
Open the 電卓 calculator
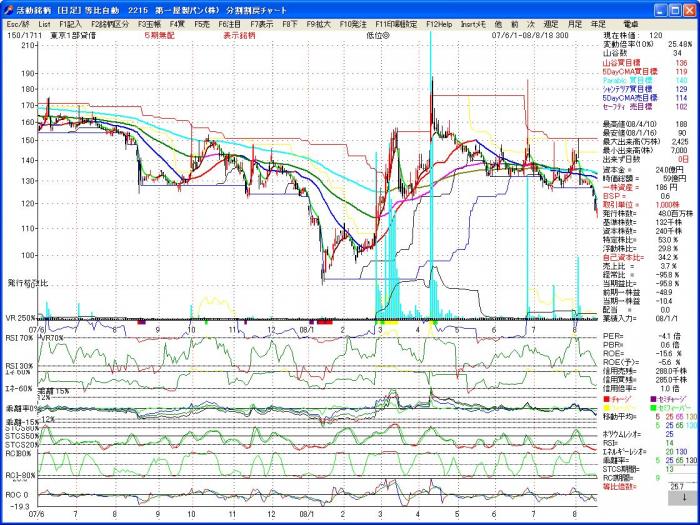pyautogui.click(x=631, y=24)
